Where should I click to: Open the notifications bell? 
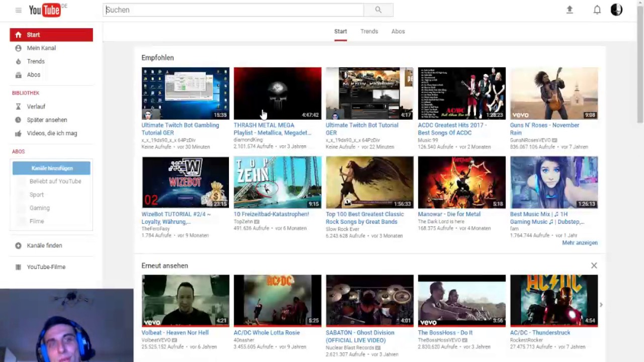[597, 10]
